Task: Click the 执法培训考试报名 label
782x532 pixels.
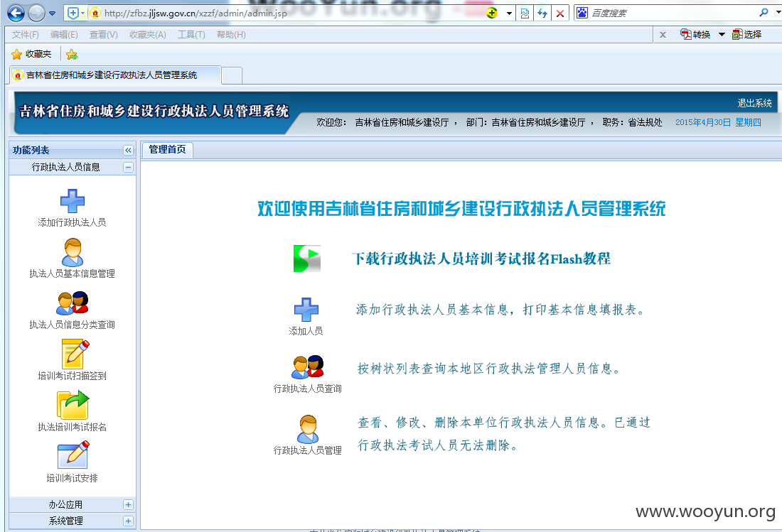Action: coord(73,427)
